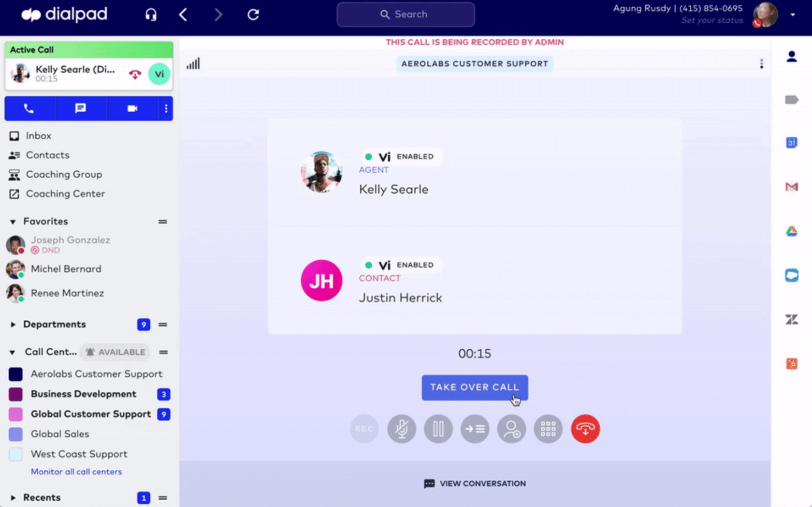The height and width of the screenshot is (507, 812).
Task: Click Global Customer Support color swatch
Action: click(x=15, y=414)
